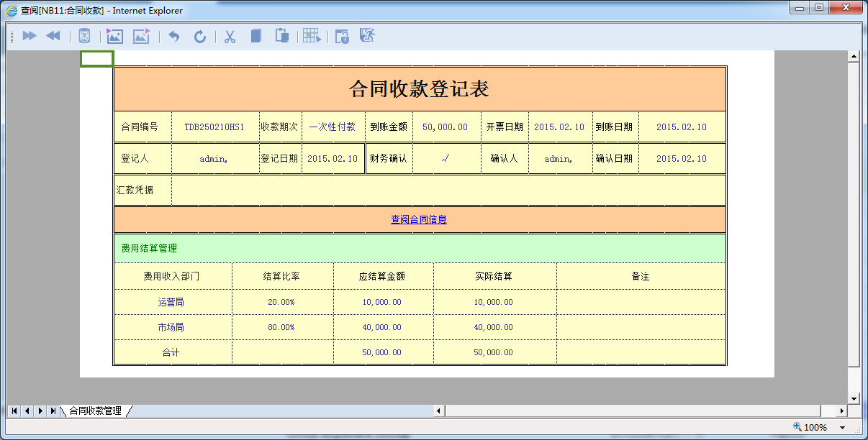Click the redo/refresh circular arrow icon

(x=200, y=37)
